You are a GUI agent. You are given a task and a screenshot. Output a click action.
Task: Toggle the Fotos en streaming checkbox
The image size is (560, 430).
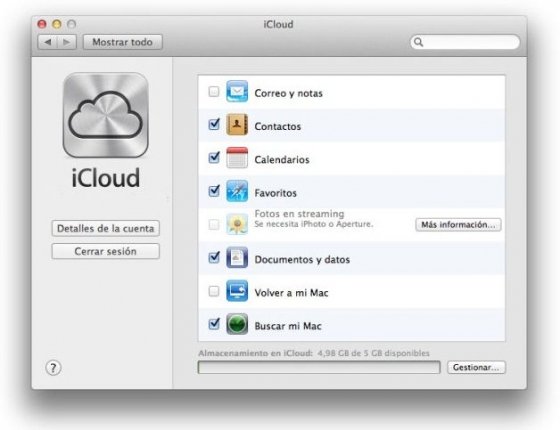214,225
